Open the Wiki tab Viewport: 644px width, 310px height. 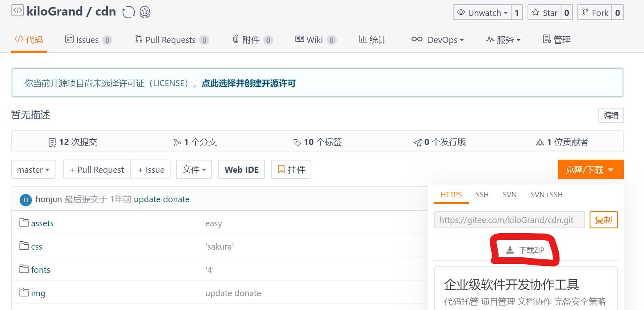tap(315, 40)
